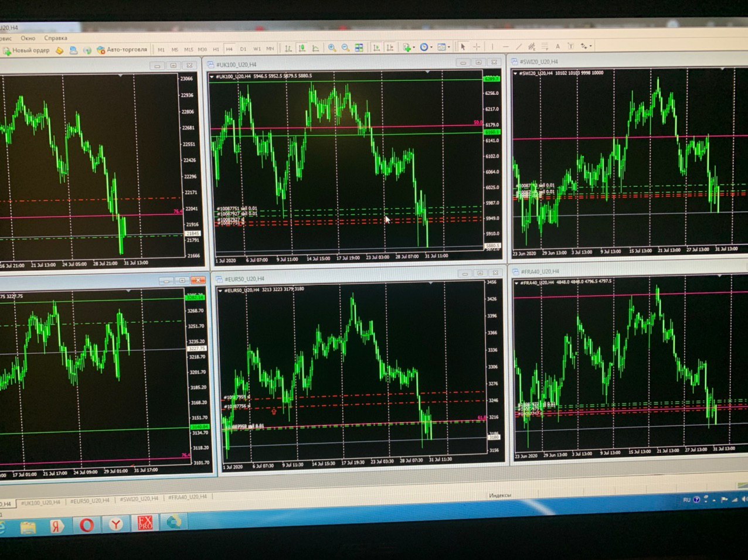Click the navigator icon left of terminal
748x560 pixels.
click(x=73, y=50)
